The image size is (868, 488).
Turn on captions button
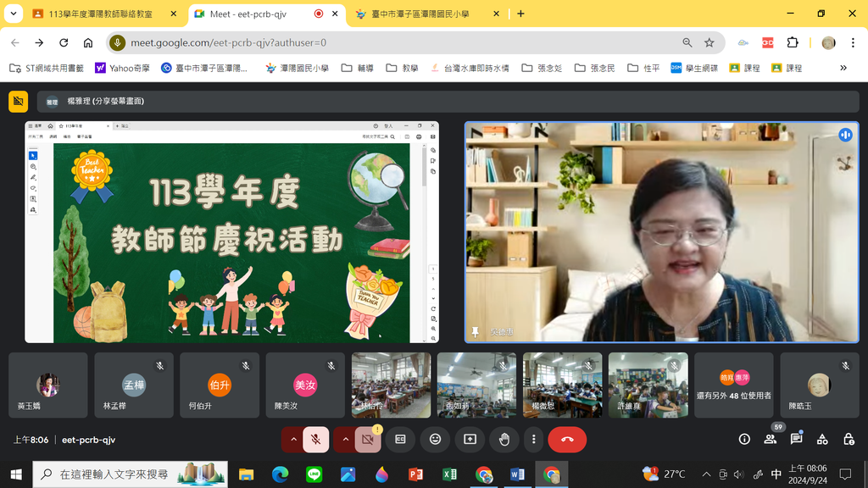tap(400, 440)
